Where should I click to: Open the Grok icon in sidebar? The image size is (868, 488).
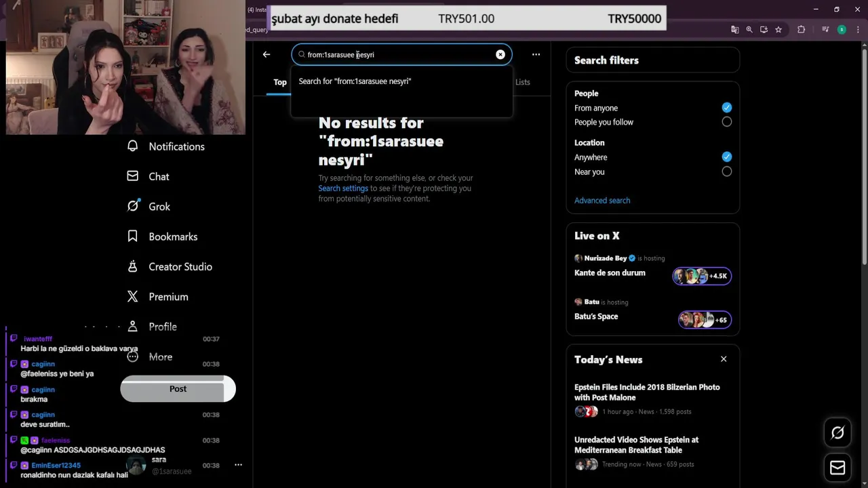click(133, 206)
